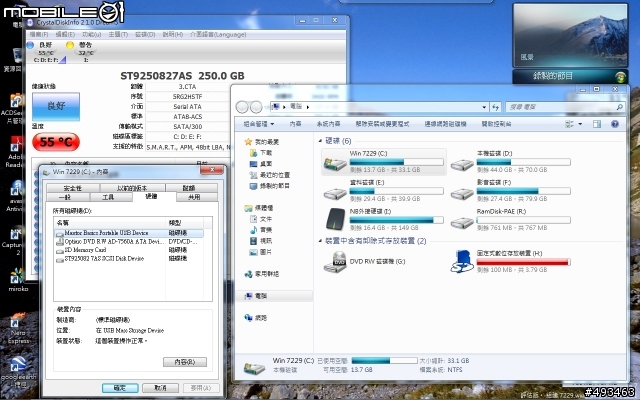Open the recent pages arrow beside Forward
This screenshot has width=640, height=400.
tap(267, 107)
